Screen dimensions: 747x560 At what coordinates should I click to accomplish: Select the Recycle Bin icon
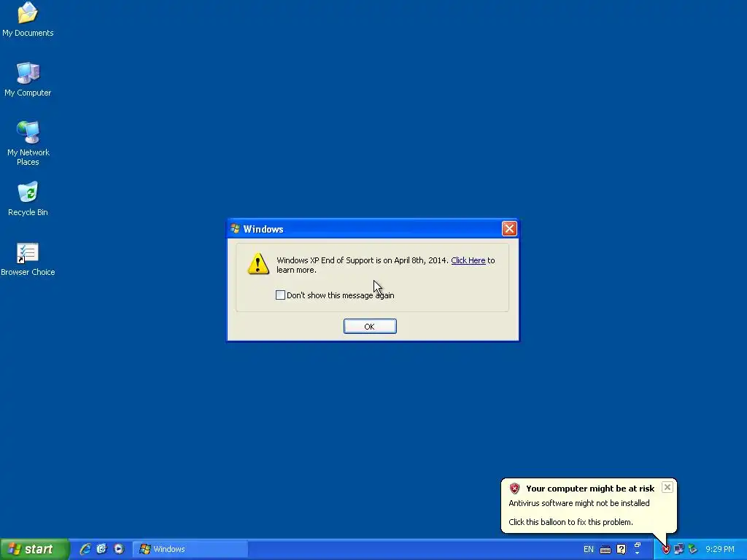[x=28, y=198]
